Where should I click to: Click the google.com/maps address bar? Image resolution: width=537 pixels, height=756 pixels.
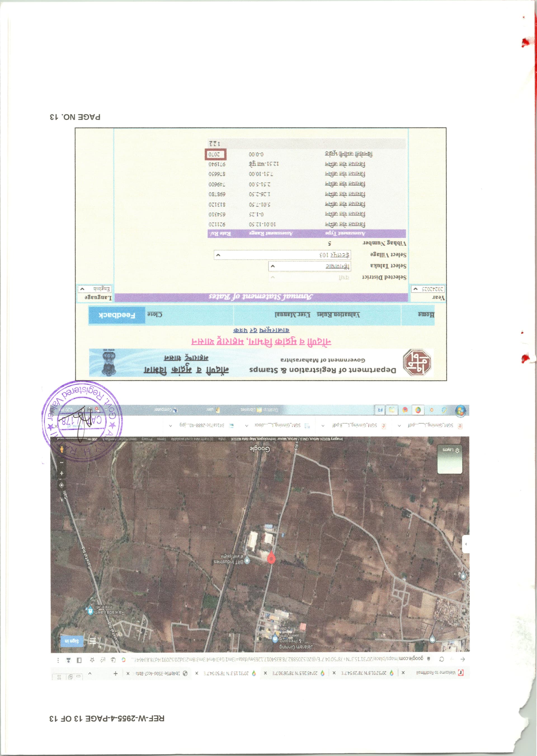coord(279,659)
